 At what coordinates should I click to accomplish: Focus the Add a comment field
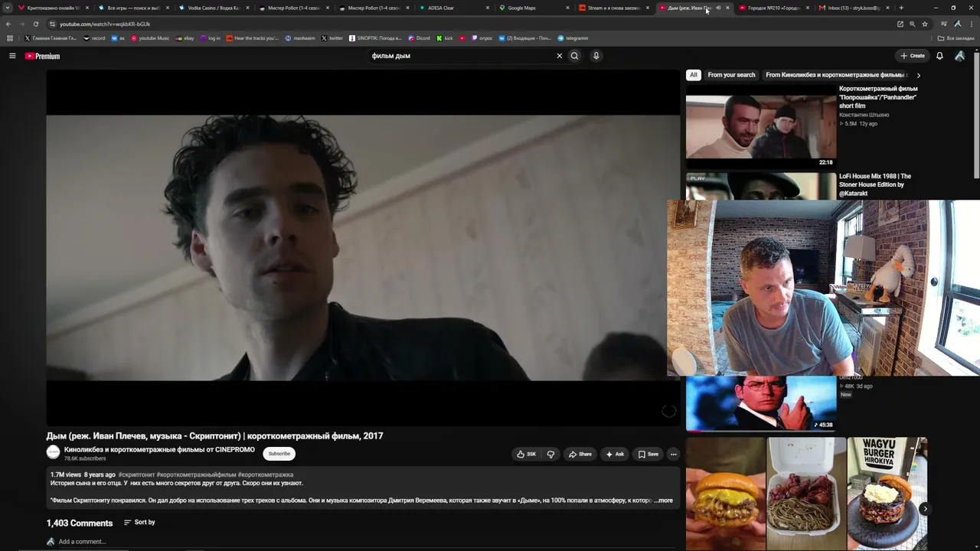[x=367, y=542]
